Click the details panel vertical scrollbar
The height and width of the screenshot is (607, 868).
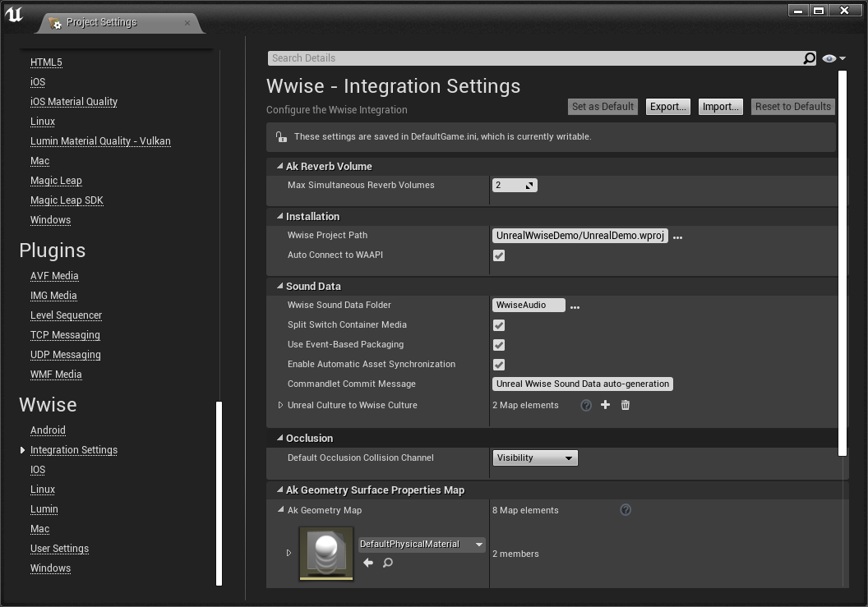pos(843,263)
